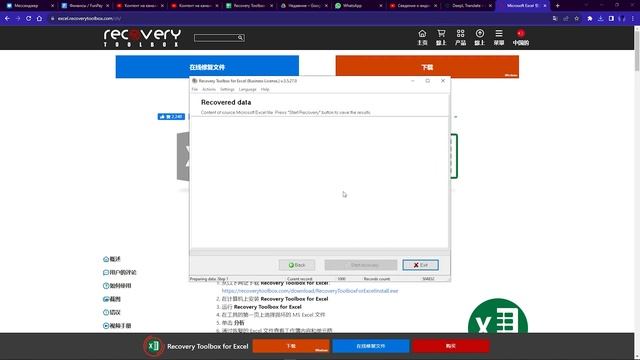Open the Actions menu in the recovery app
640x360 pixels.
point(209,89)
